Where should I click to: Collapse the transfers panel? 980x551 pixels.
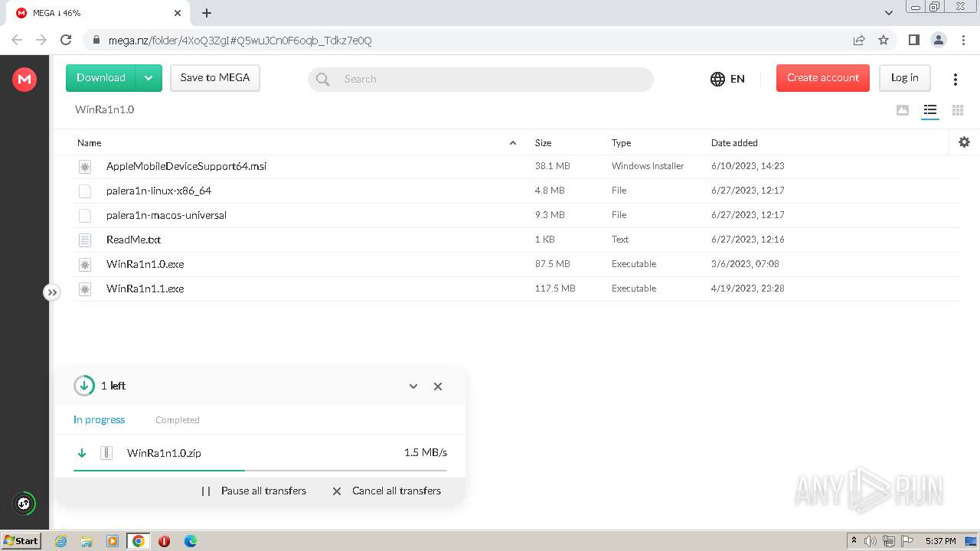(x=413, y=386)
